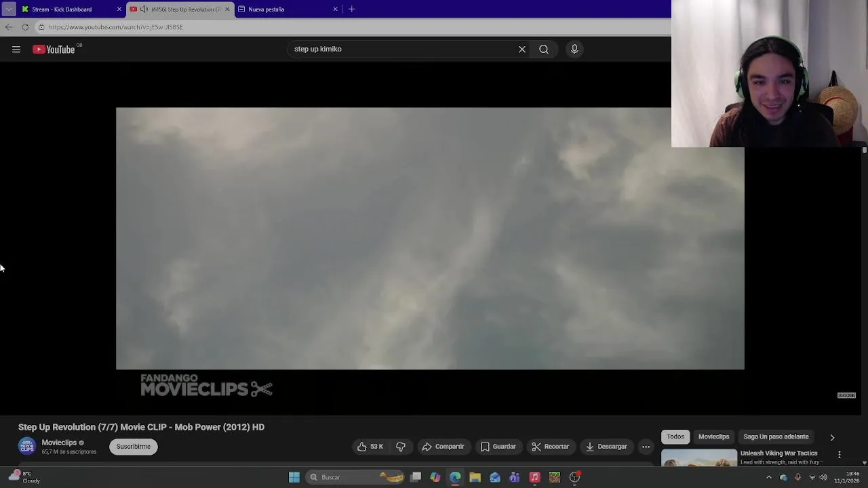This screenshot has height=488, width=868.
Task: Click the tray microphone indicator
Action: coord(797,477)
